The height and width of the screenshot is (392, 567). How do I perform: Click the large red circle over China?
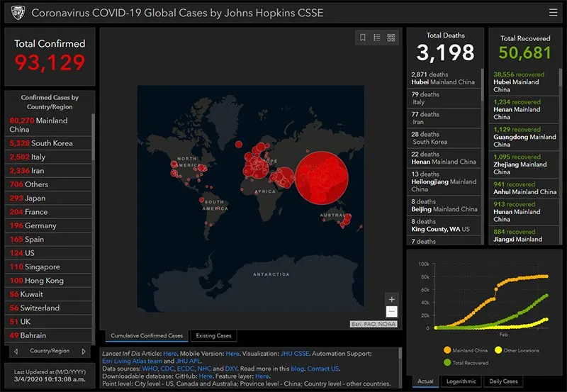323,176
